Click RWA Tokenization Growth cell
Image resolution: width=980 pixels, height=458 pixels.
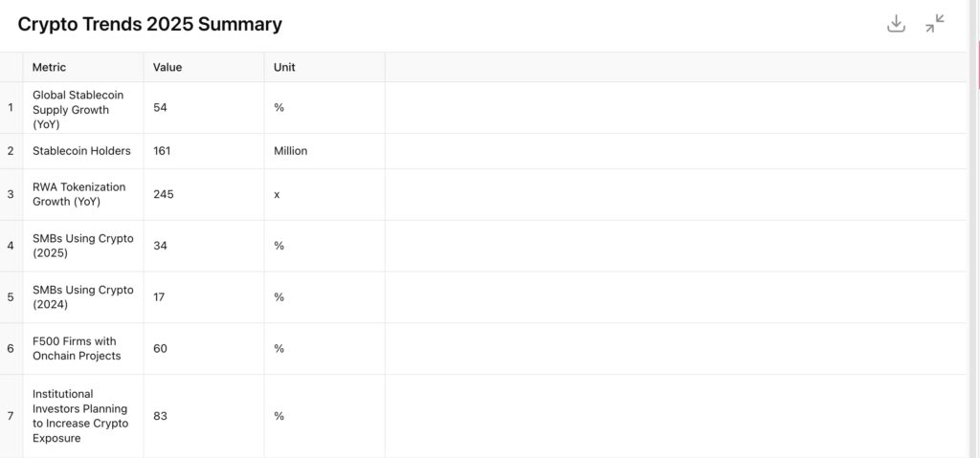pyautogui.click(x=83, y=194)
